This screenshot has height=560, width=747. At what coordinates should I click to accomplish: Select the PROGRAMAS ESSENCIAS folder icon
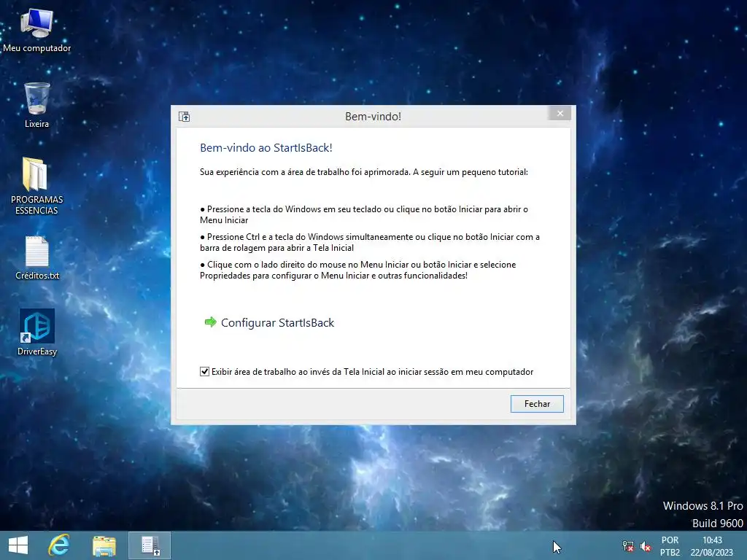point(36,186)
